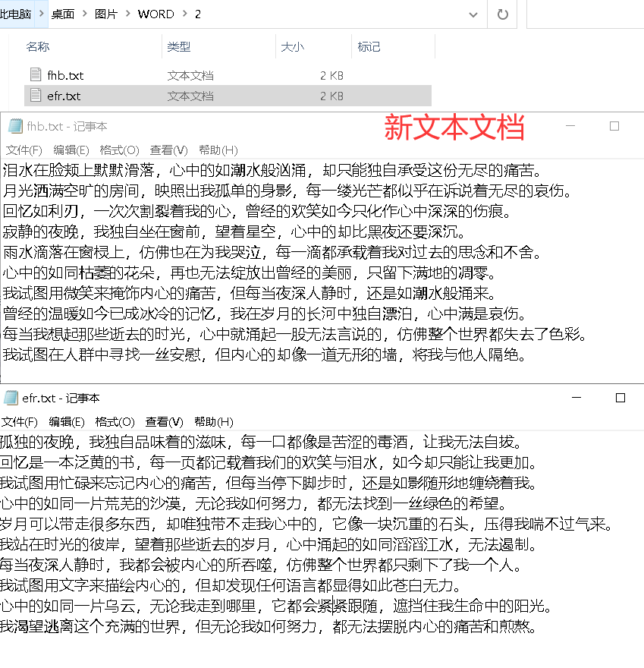Open 帮助(H) menu in efr.txt Notepad
The image size is (644, 668).
point(213,422)
